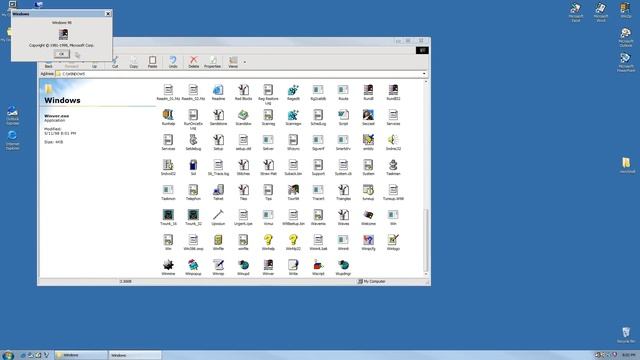This screenshot has width=640, height=360.
Task: Click the Start button on taskbar
Action: 8,355
